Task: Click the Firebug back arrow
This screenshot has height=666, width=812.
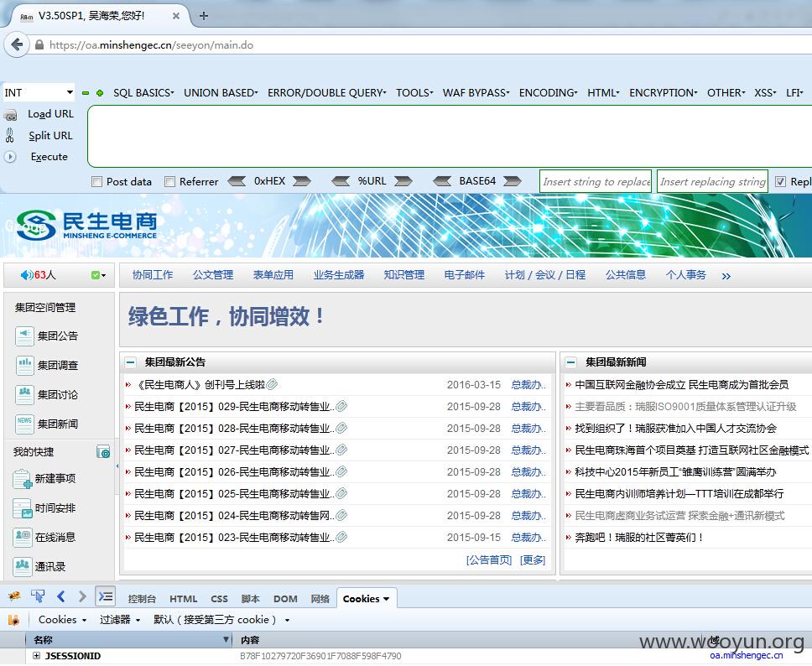Action: [x=61, y=597]
